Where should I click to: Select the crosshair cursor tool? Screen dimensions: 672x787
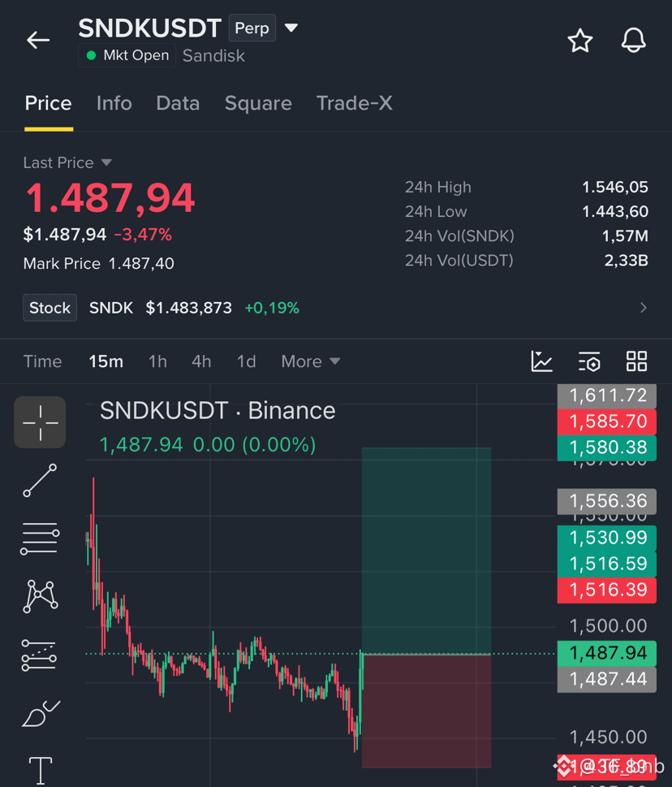click(x=40, y=422)
